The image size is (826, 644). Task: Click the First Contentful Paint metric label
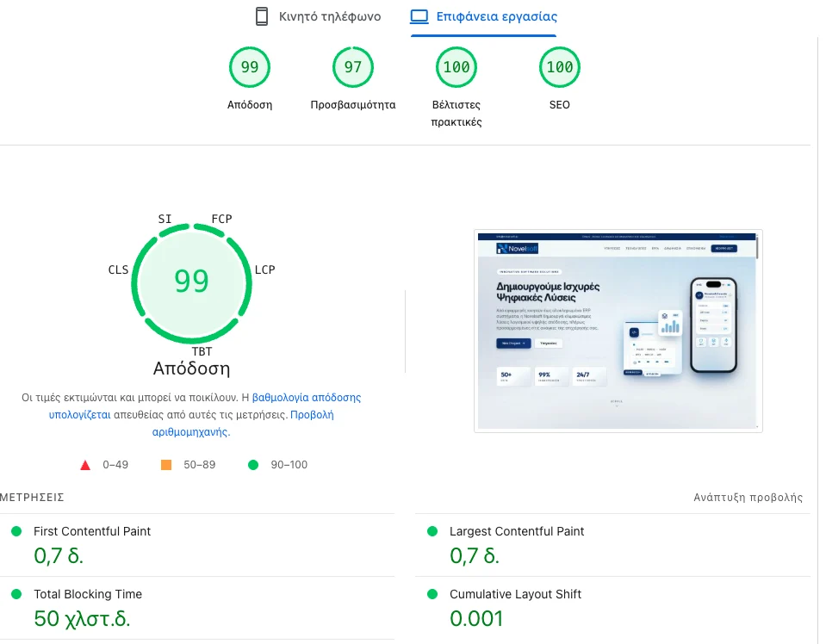point(92,531)
